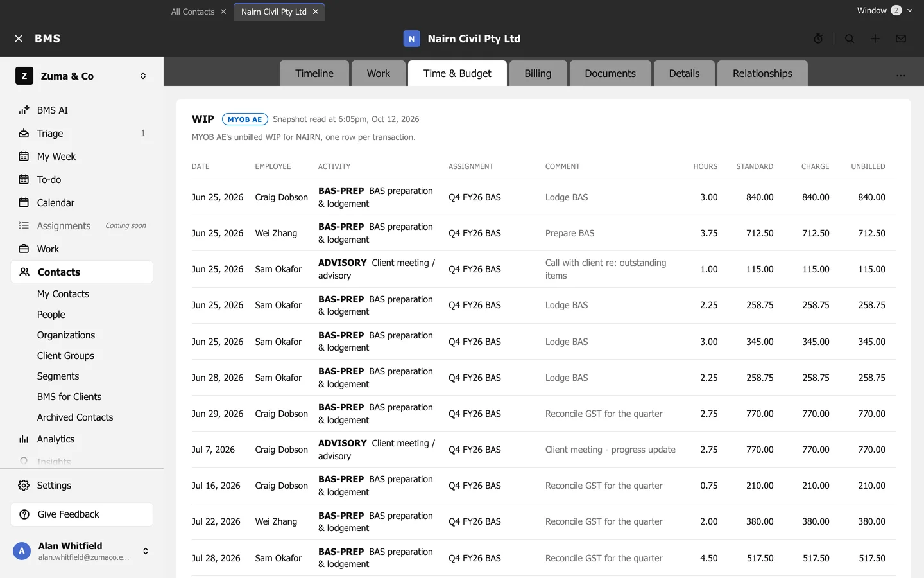Open Organizations under Contacts
This screenshot has height=578, width=924.
66,335
